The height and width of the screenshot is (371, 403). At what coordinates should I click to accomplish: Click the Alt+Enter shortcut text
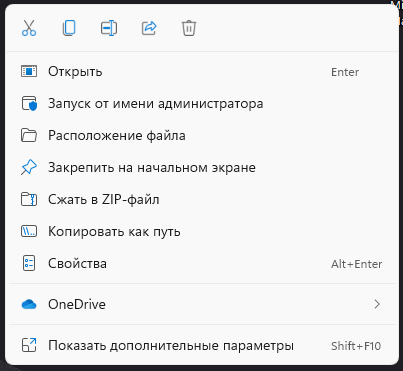357,264
